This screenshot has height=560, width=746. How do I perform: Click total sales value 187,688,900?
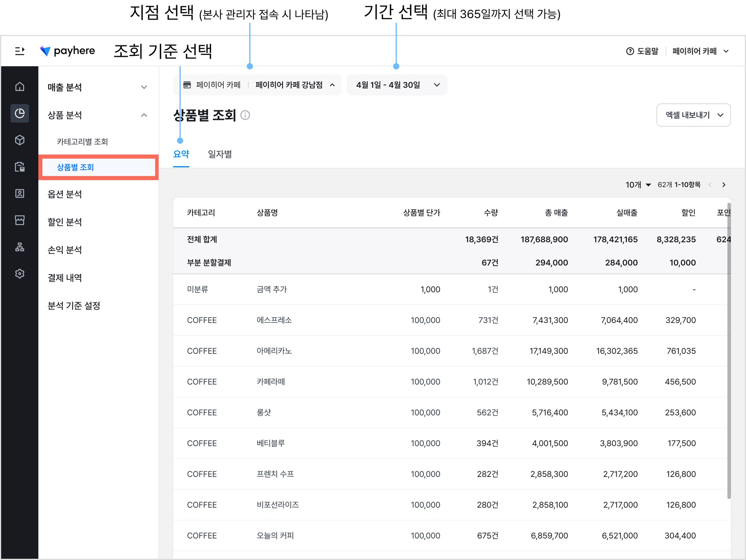(544, 240)
